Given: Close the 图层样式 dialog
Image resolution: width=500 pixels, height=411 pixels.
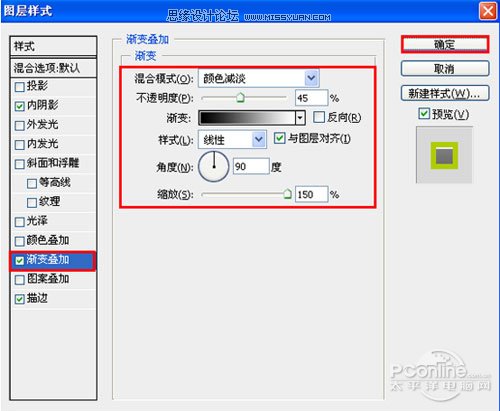Looking at the screenshot, I should [488, 11].
